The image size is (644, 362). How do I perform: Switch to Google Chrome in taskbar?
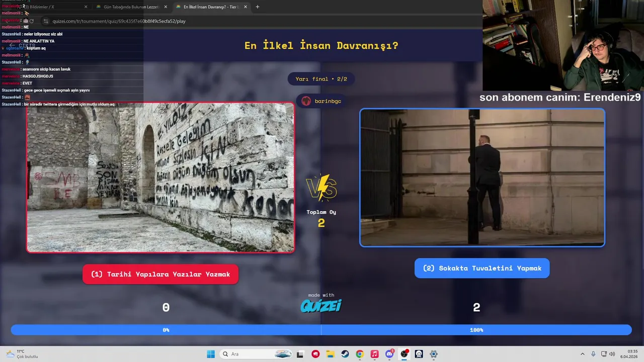[x=359, y=354]
